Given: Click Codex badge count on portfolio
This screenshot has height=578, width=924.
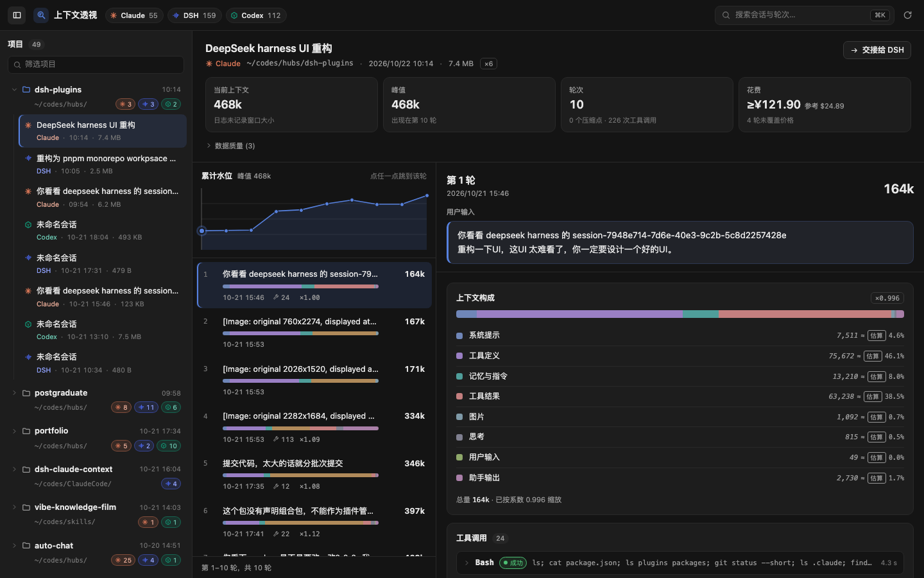Looking at the screenshot, I should [x=169, y=446].
